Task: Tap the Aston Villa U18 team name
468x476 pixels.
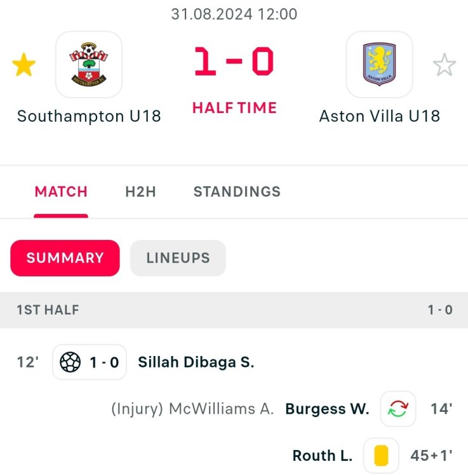Action: click(x=379, y=116)
